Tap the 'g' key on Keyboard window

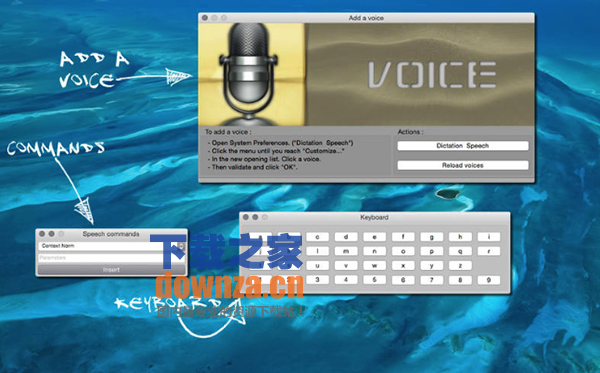pyautogui.click(x=432, y=237)
